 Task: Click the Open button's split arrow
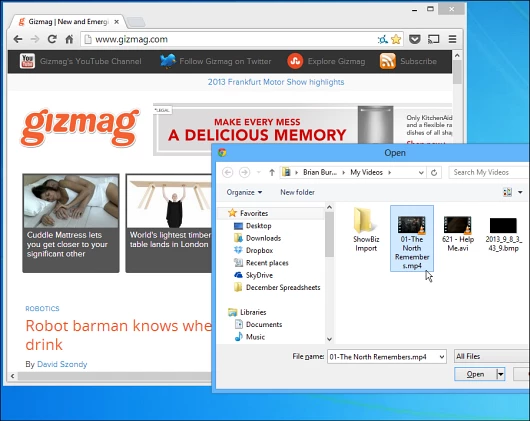pos(501,374)
